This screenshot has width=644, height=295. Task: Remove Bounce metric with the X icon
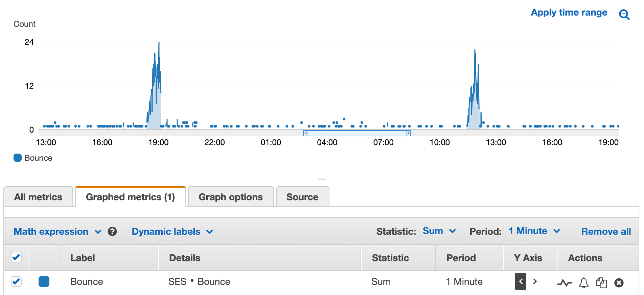click(619, 282)
